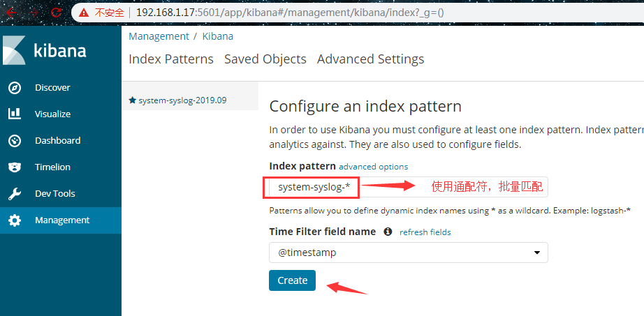Click the Time Filter field name label
This screenshot has width=644, height=316.
coord(323,232)
